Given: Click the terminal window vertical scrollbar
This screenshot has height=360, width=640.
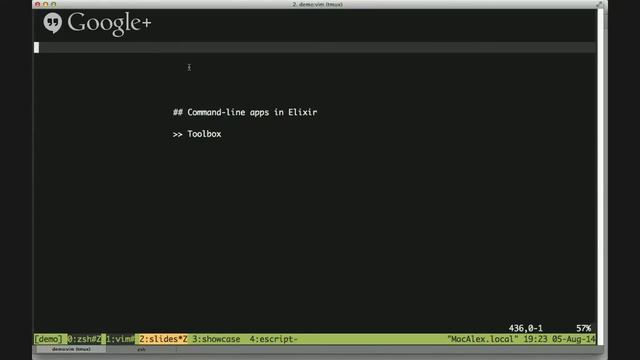Looking at the screenshot, I should click(x=600, y=176).
